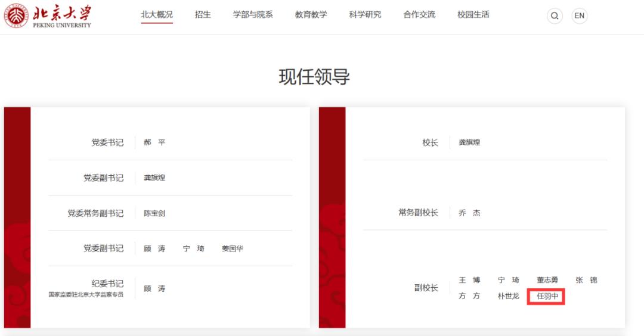Open the search magnifier icon
This screenshot has width=644, height=336.
[x=555, y=16]
